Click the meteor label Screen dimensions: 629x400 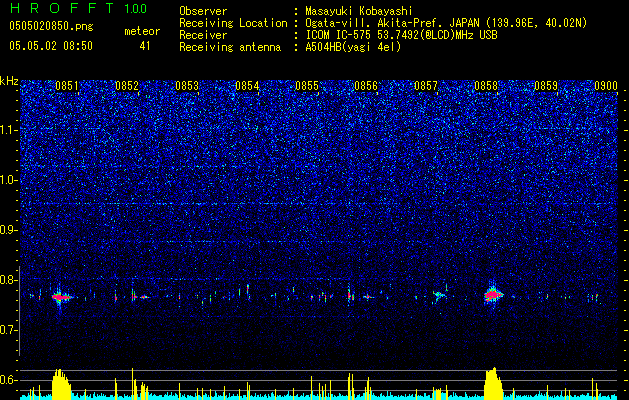coord(142,31)
